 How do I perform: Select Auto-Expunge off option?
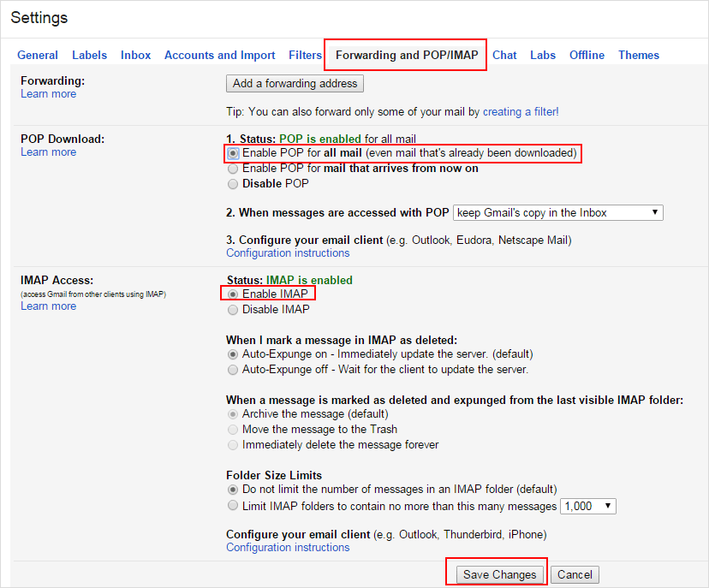pyautogui.click(x=232, y=370)
